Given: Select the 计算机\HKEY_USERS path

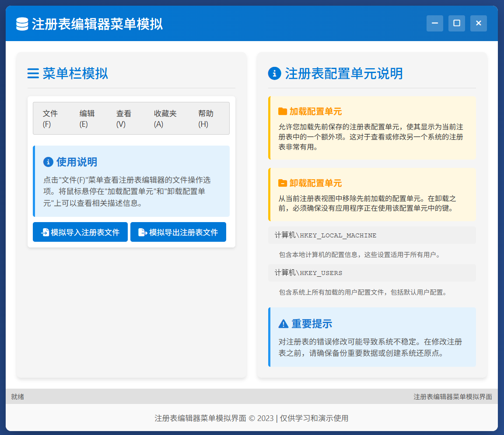Looking at the screenshot, I should point(372,273).
